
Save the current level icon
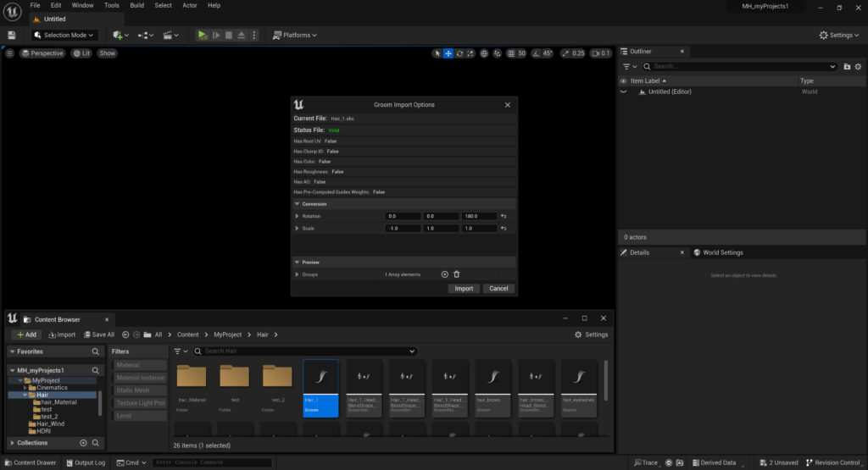pos(12,35)
